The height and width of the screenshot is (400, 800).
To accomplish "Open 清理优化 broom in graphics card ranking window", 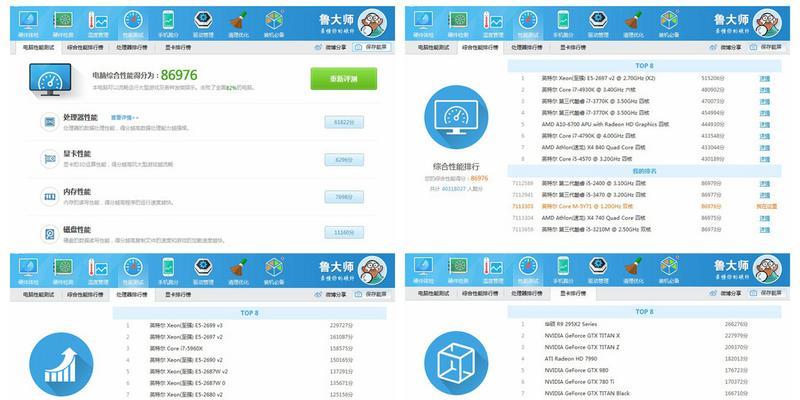I will coord(633,270).
